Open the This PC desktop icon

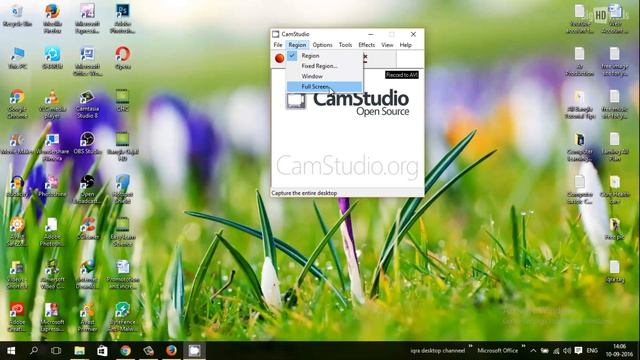click(17, 58)
